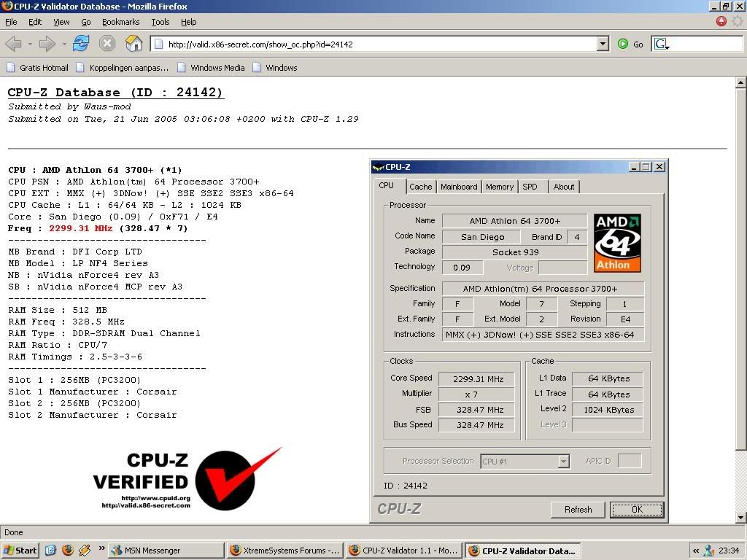Click the red Freq value on the page
The width and height of the screenshot is (747, 560).
80,228
